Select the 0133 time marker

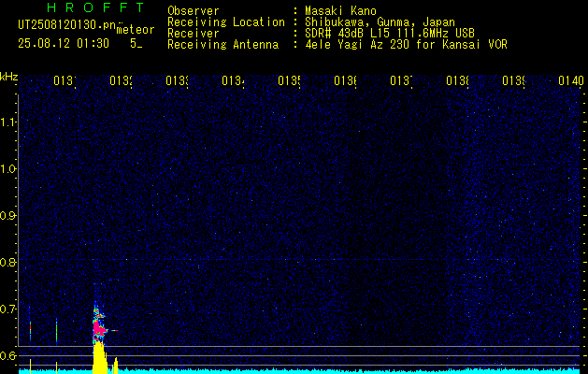pyautogui.click(x=177, y=80)
